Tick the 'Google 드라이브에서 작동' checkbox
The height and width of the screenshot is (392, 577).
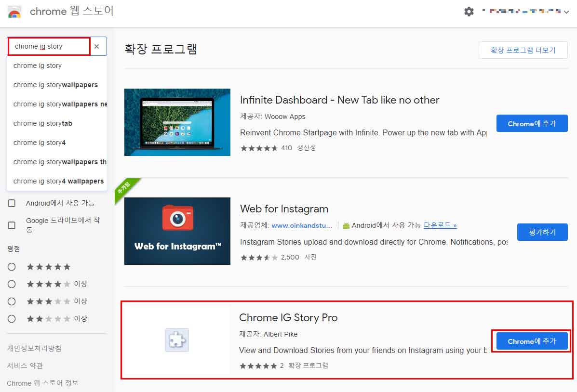pyautogui.click(x=12, y=225)
